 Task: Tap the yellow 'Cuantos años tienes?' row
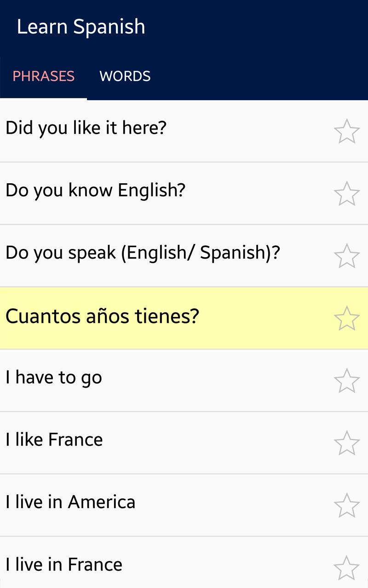pyautogui.click(x=184, y=318)
